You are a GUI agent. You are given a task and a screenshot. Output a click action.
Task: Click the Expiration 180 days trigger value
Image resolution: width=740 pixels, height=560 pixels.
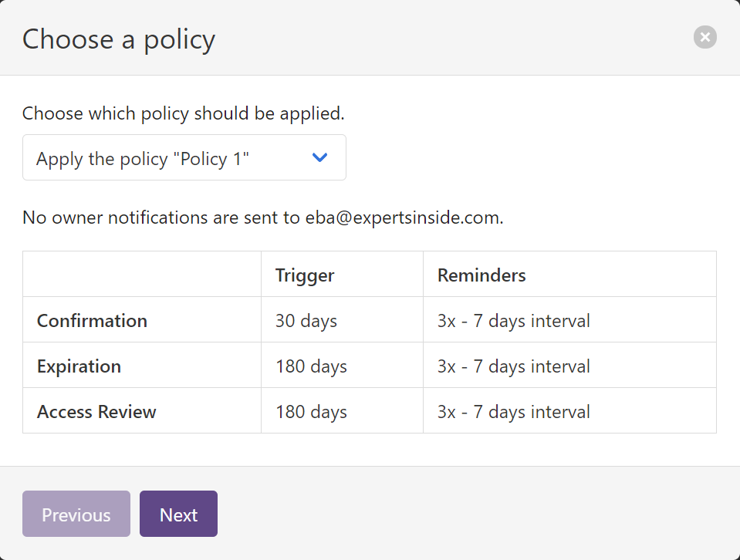pos(310,366)
